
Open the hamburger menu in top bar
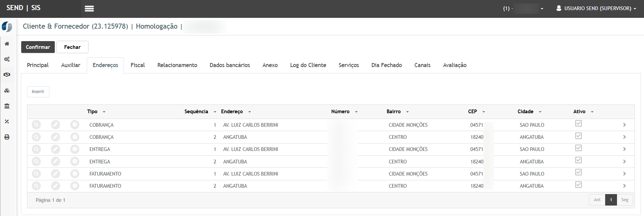click(89, 9)
